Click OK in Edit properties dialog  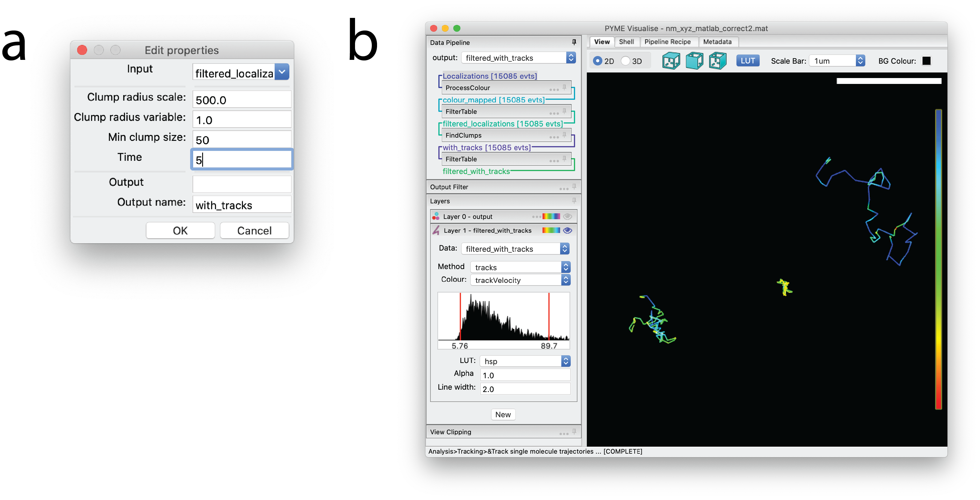pos(180,231)
